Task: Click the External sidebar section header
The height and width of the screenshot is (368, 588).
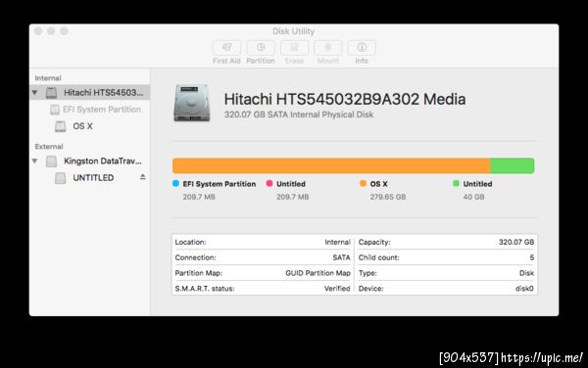Action: point(49,147)
